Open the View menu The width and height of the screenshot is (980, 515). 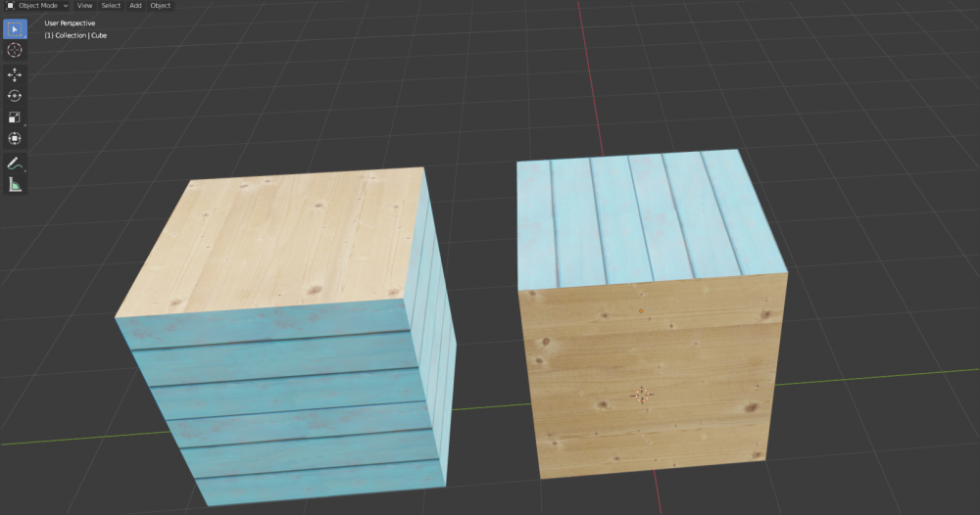[85, 6]
